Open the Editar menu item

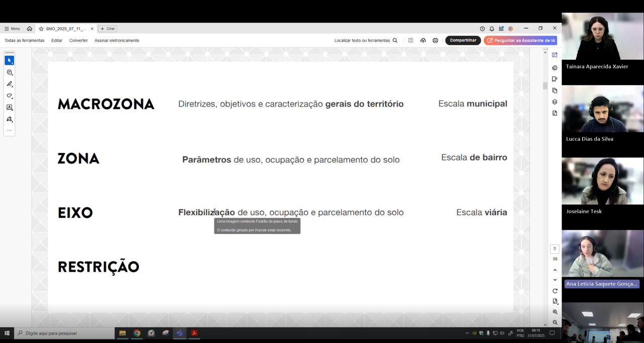click(57, 40)
